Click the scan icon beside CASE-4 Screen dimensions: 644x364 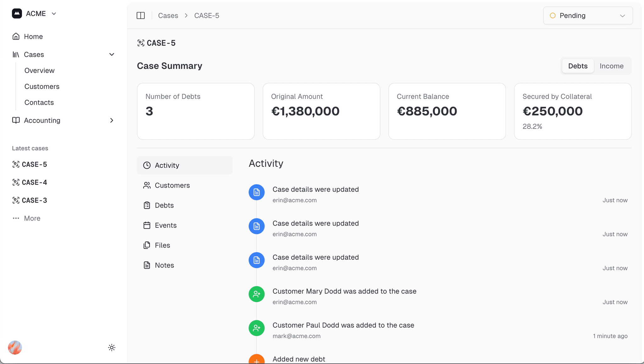16,182
